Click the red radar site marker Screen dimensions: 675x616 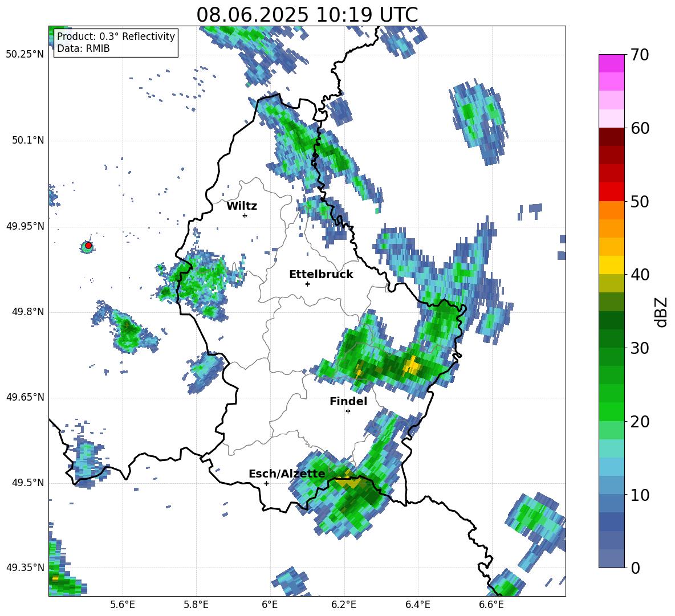coord(88,246)
